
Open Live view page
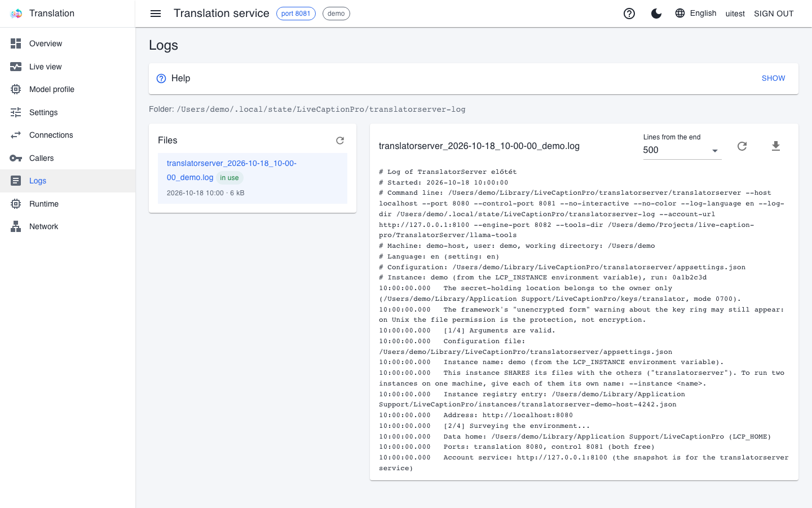pyautogui.click(x=68, y=67)
